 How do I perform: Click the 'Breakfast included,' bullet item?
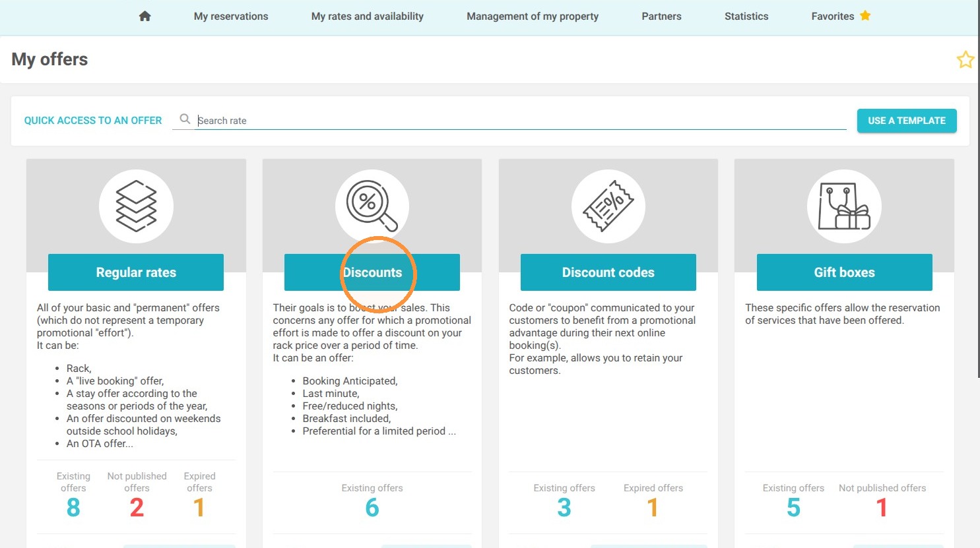click(346, 419)
